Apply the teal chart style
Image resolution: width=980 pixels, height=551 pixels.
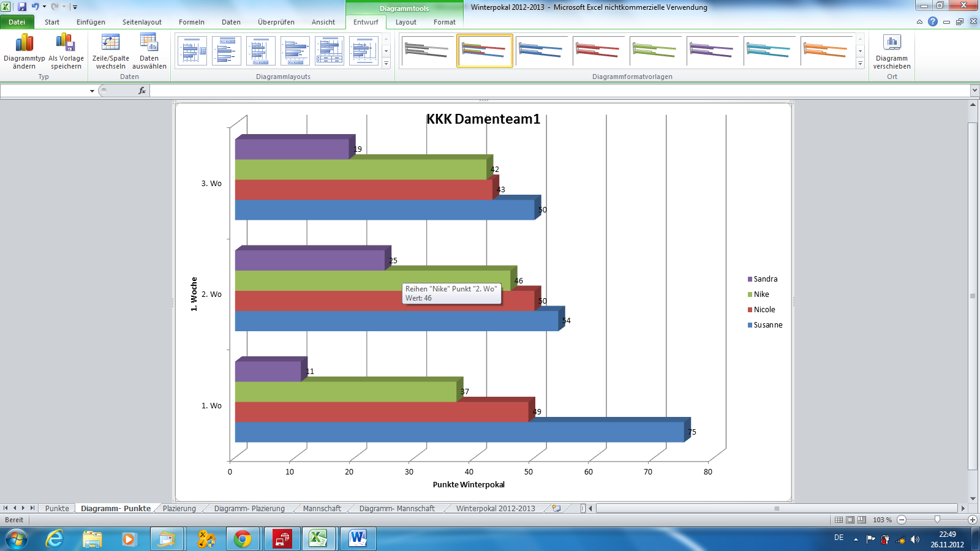coord(769,51)
